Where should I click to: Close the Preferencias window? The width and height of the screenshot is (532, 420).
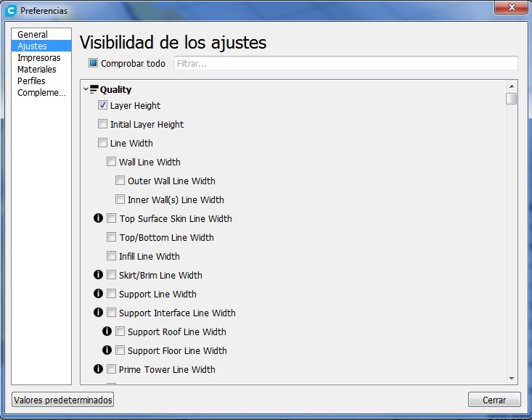[x=512, y=7]
